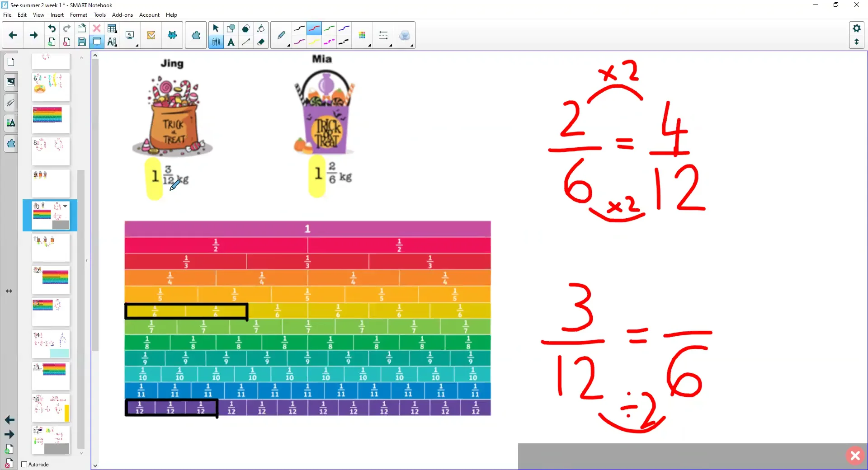This screenshot has width=868, height=470.
Task: Select page 6 thumbnail
Action: pyautogui.click(x=51, y=87)
